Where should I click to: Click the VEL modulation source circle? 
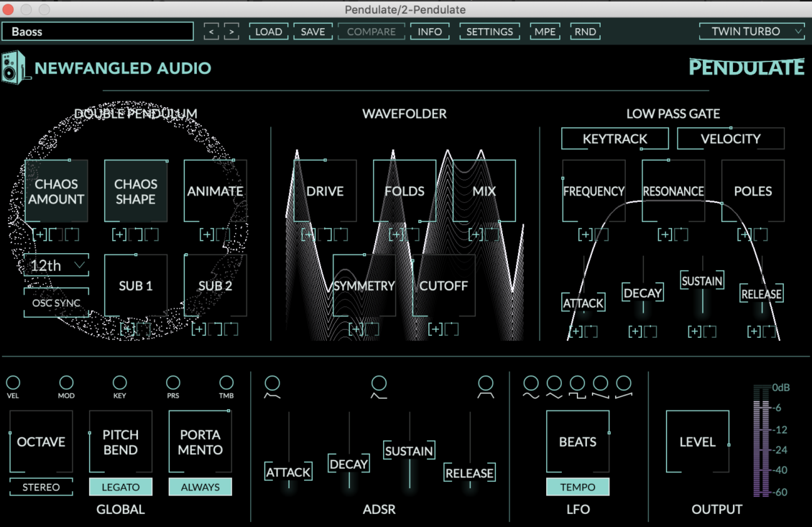(13, 382)
